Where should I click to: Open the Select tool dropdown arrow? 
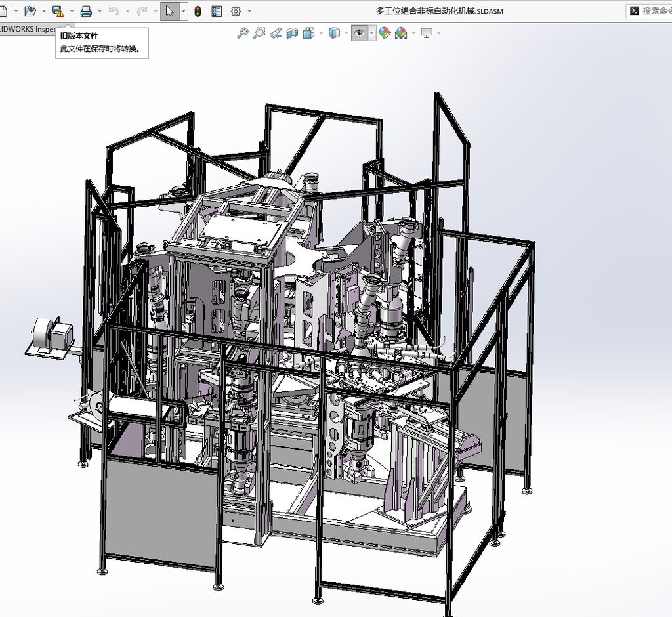tap(184, 11)
